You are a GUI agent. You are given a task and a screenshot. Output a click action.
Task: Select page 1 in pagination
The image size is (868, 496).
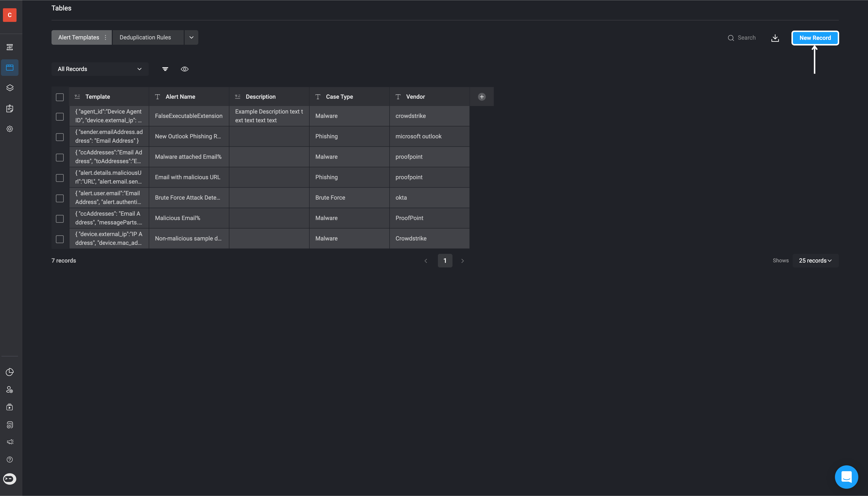point(445,261)
